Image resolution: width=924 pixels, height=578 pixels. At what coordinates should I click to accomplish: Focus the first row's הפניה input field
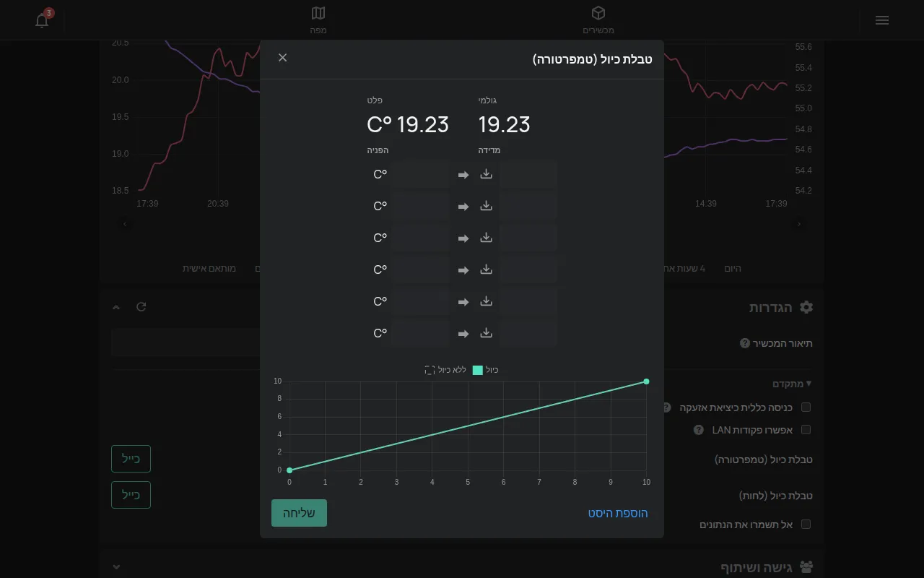420,174
